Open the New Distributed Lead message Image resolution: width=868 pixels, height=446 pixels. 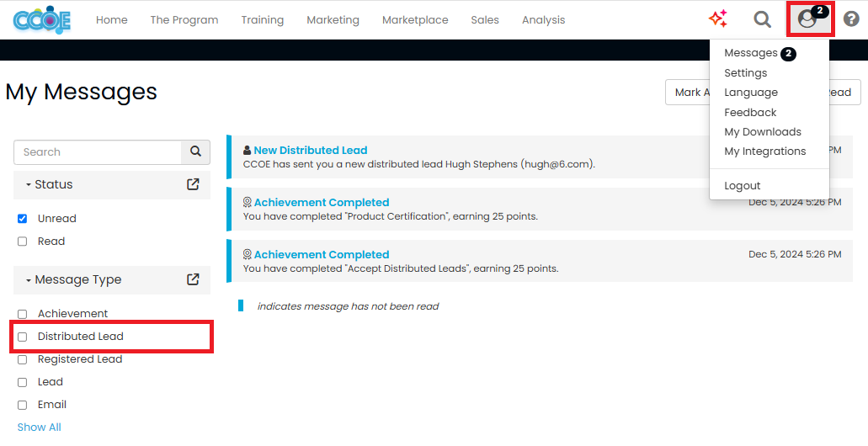pos(310,151)
